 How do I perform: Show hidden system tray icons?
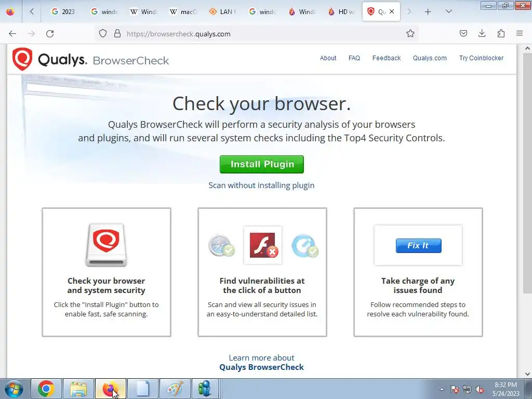(442, 389)
